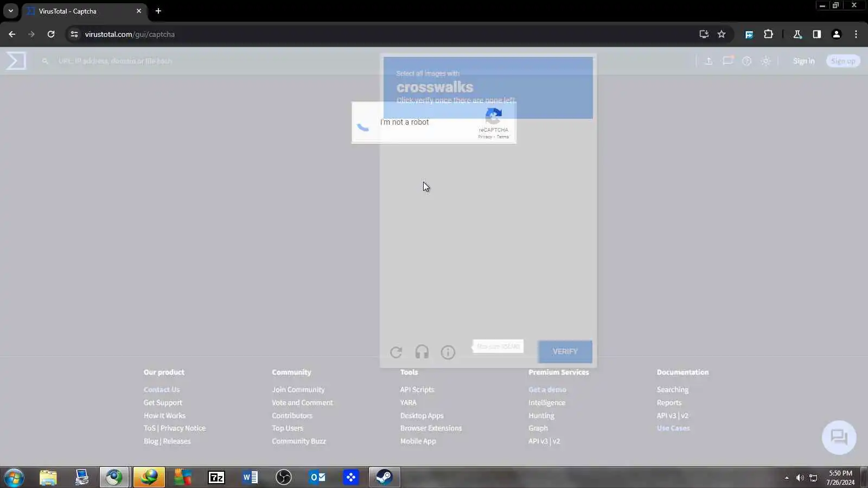Open captcha help info icon
This screenshot has width=868, height=488.
448,352
